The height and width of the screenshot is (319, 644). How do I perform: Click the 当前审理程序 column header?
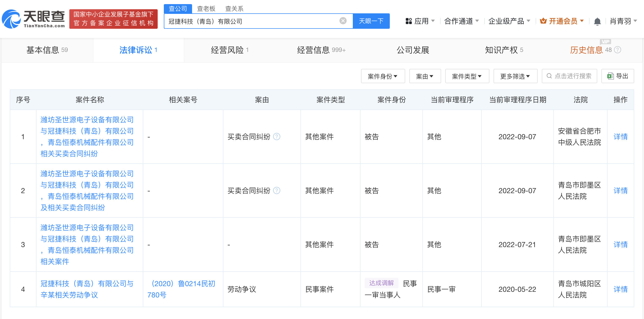452,100
